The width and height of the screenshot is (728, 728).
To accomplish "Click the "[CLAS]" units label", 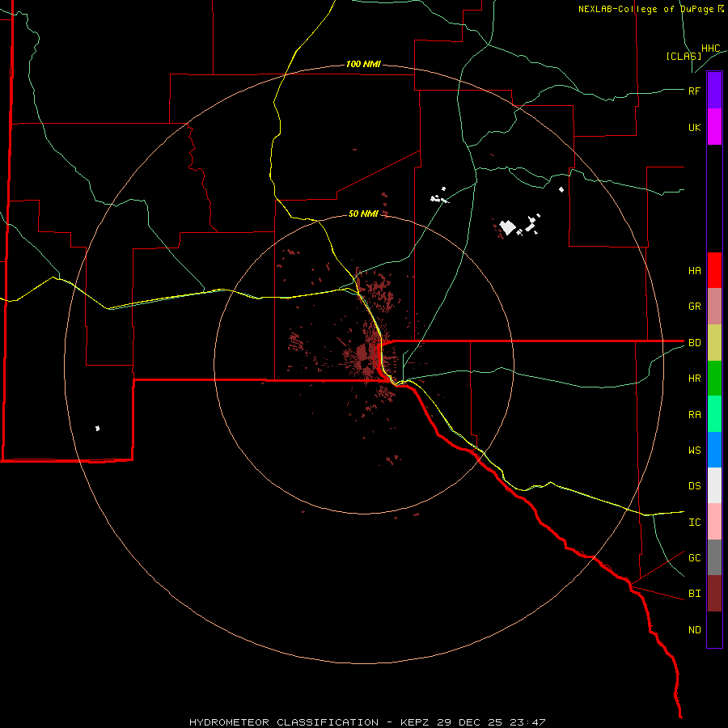I will [684, 56].
